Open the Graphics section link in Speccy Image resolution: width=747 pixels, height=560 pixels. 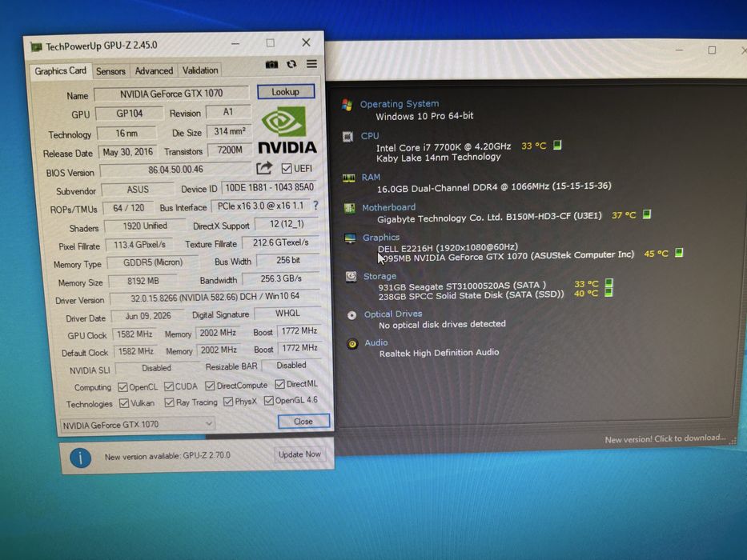click(381, 237)
